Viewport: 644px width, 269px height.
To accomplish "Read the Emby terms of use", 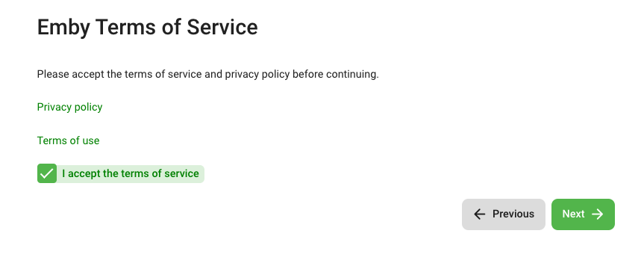I will tap(68, 140).
